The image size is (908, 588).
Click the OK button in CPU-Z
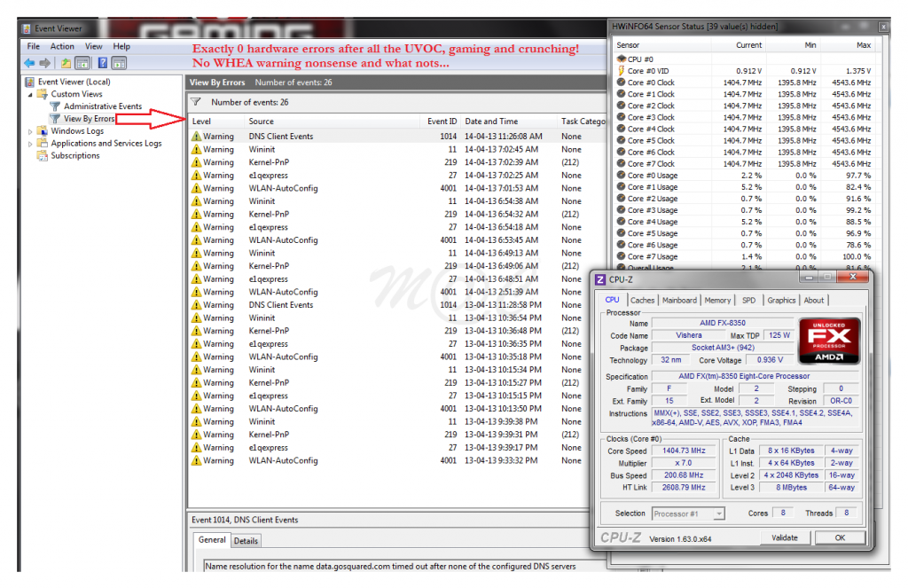(x=839, y=537)
